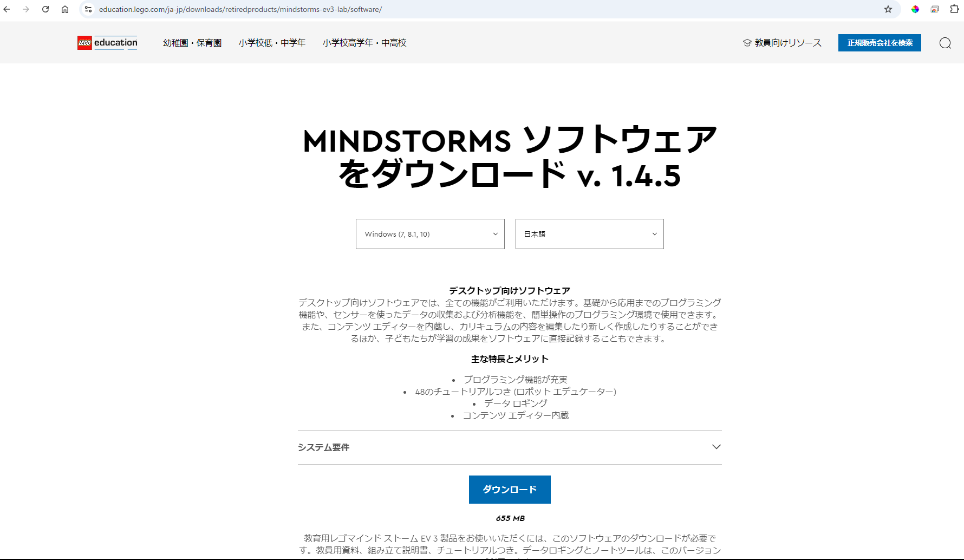964x560 pixels.
Task: Click the LEGO education logo
Action: [x=107, y=43]
